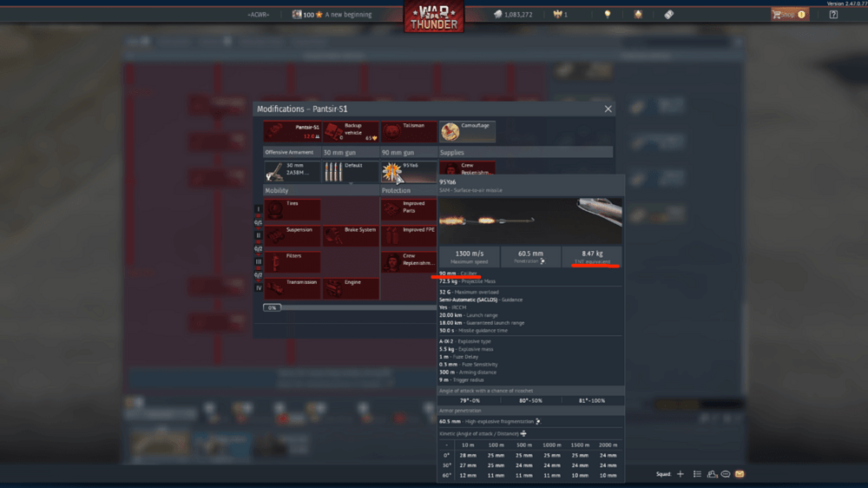The height and width of the screenshot is (488, 868).
Task: Click the Squad add member plus icon
Action: click(681, 474)
